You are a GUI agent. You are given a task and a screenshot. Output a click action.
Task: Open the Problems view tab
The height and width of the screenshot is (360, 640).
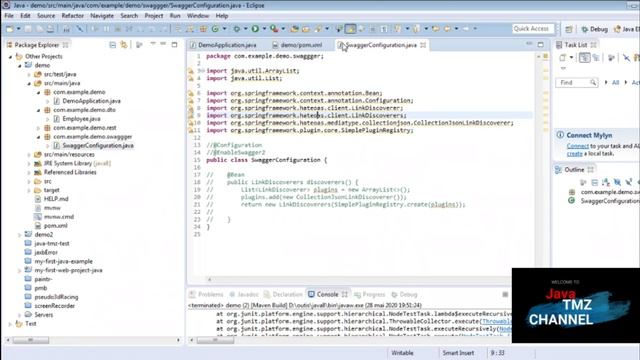point(207,294)
